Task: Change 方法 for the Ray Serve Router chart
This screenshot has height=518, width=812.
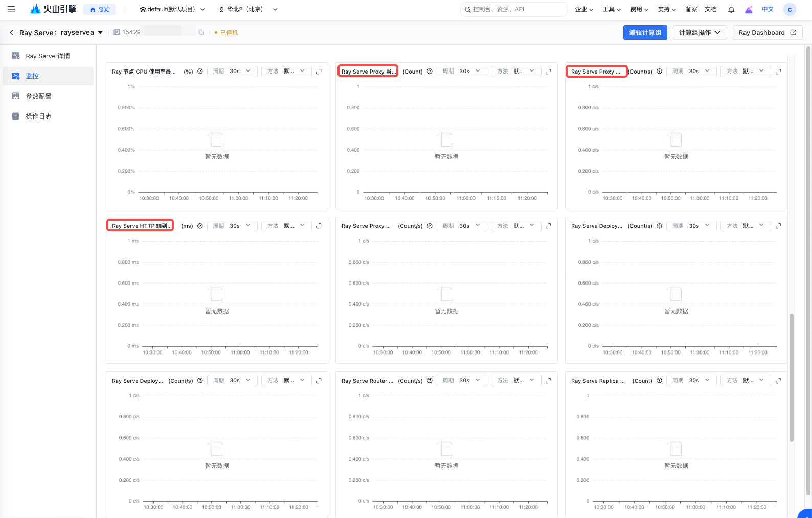Action: [x=516, y=380]
